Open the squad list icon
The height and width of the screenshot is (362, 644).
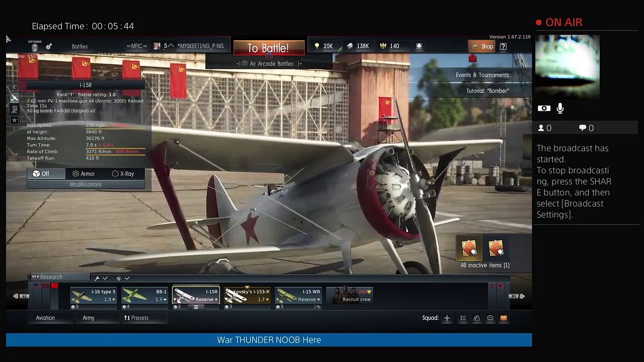pyautogui.click(x=463, y=318)
